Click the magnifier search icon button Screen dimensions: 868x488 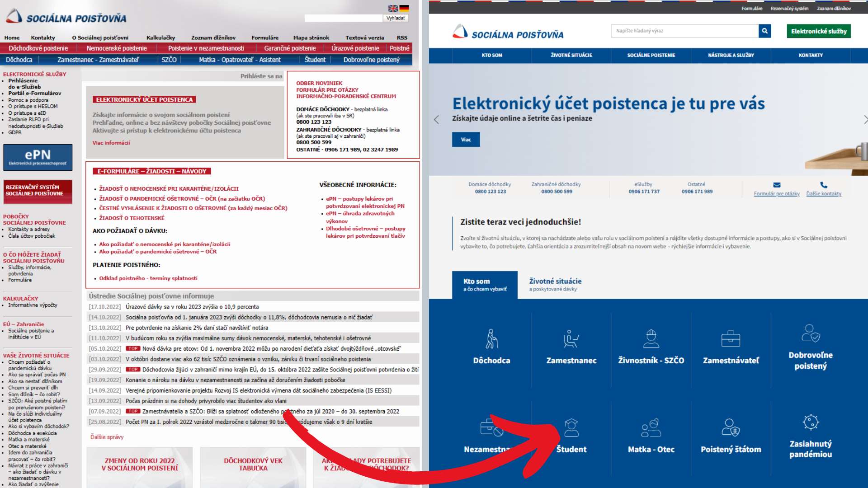(x=764, y=31)
